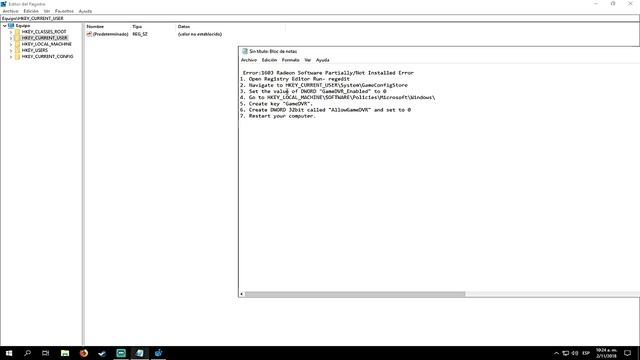Screen dimensions: 640x360
Task: Maximize the Registry Editor window
Action: pyautogui.click(x=613, y=4)
